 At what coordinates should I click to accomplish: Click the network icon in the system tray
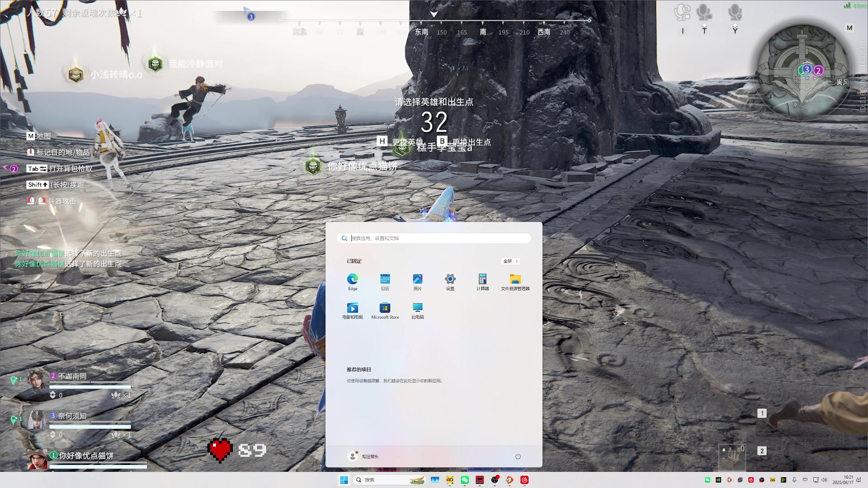(x=816, y=480)
